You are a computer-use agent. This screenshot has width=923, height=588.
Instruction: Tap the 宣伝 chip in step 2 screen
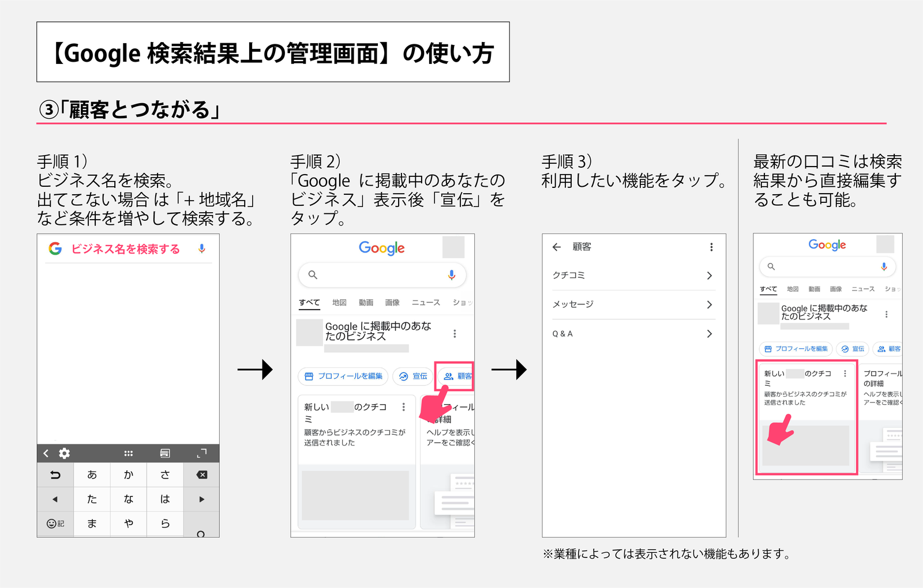click(413, 376)
